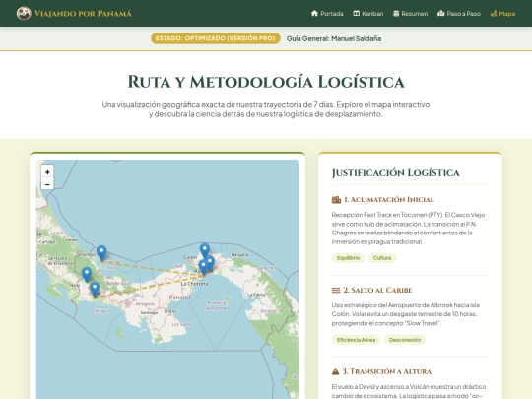Image resolution: width=532 pixels, height=399 pixels.
Task: Click the Viajando por Panamá round logo
Action: pyautogui.click(x=24, y=13)
